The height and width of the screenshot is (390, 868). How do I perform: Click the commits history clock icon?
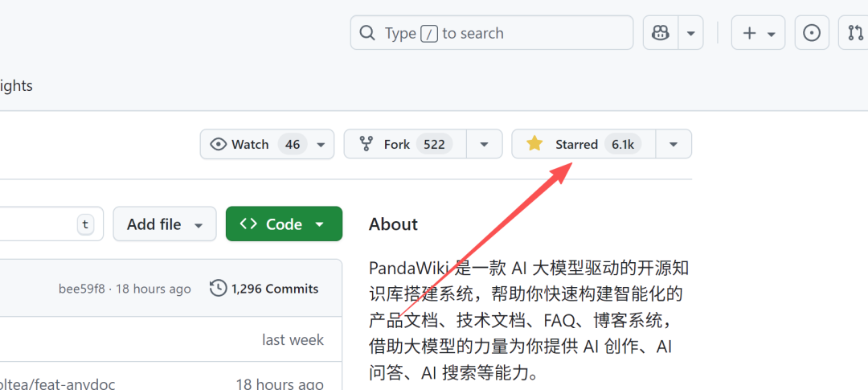(x=218, y=289)
